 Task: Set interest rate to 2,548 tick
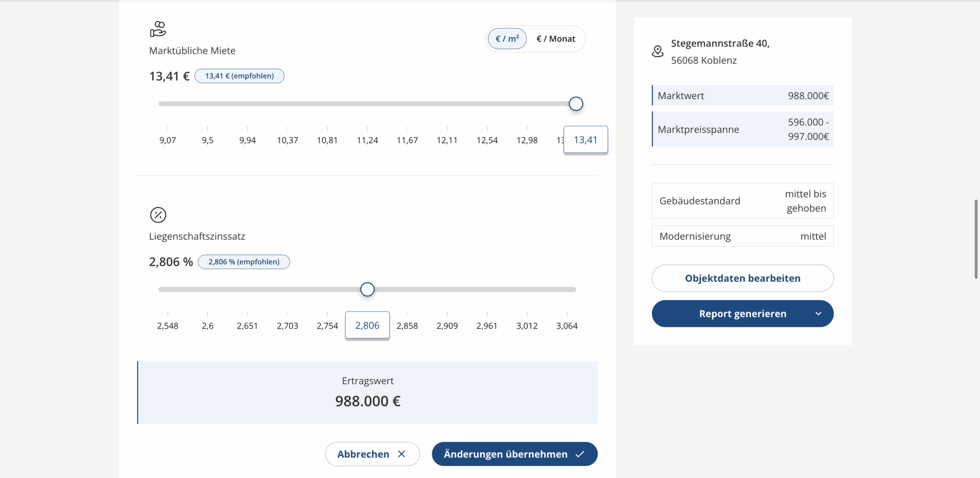pos(168,326)
